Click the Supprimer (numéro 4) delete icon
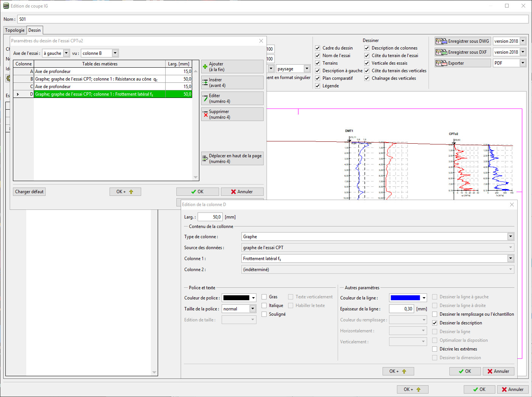The image size is (532, 397). 205,114
